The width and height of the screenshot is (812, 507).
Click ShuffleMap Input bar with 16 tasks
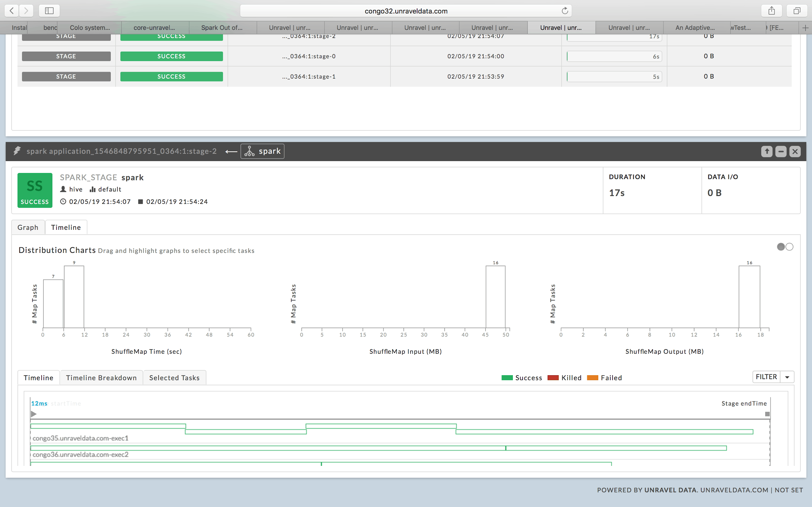496,297
